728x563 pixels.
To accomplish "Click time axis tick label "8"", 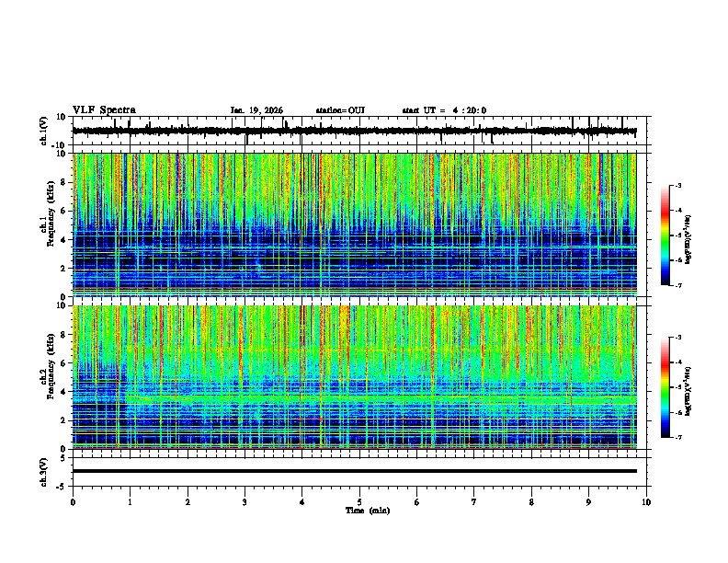I will click(x=531, y=502).
